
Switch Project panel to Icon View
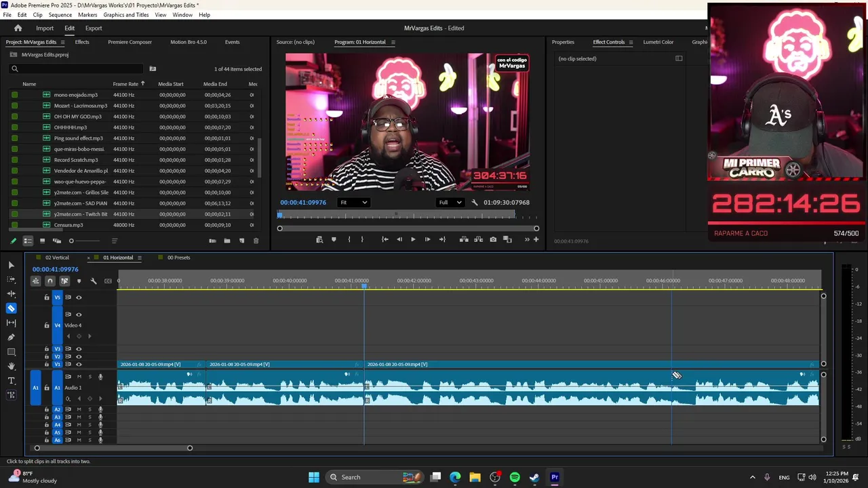(x=42, y=241)
